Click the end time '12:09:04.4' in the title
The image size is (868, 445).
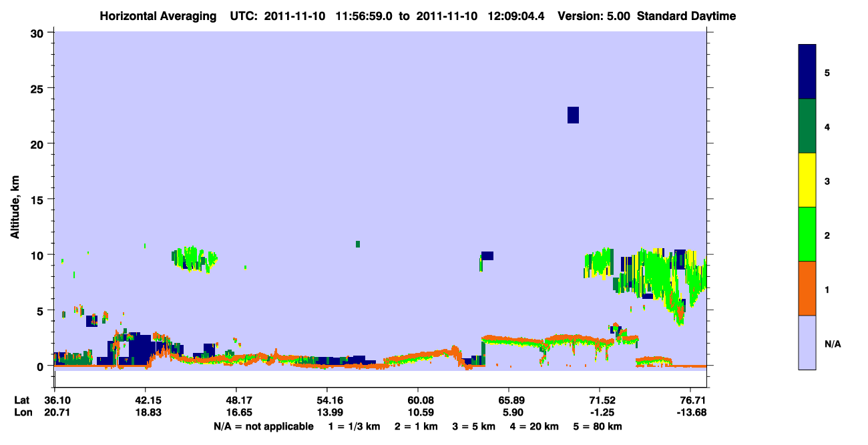pos(517,16)
